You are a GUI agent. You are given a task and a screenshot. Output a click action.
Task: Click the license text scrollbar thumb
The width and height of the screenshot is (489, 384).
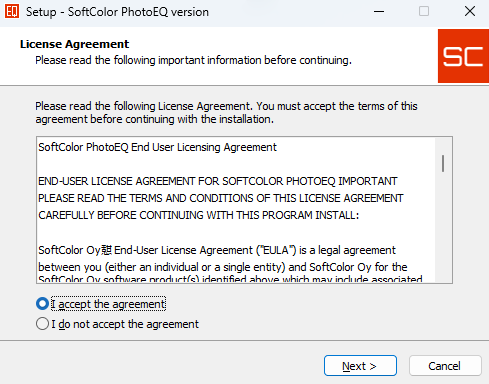click(x=443, y=163)
